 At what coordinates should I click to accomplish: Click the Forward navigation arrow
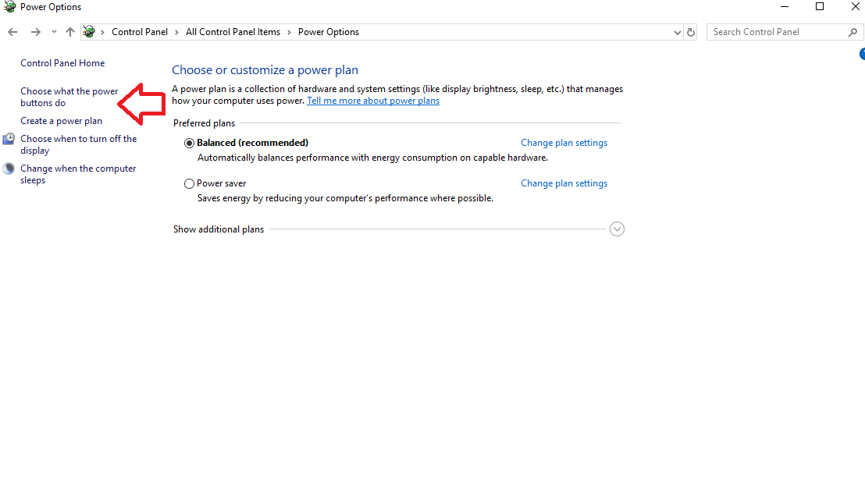[35, 32]
